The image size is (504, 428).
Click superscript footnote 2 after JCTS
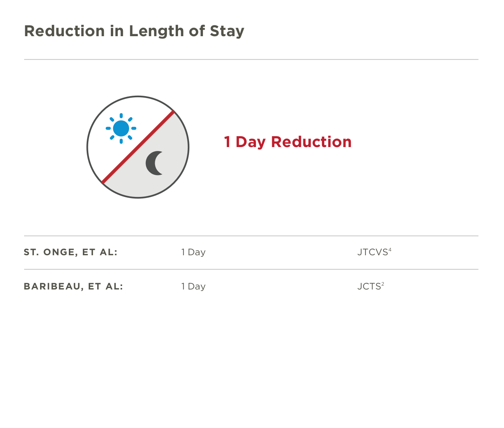click(x=383, y=284)
